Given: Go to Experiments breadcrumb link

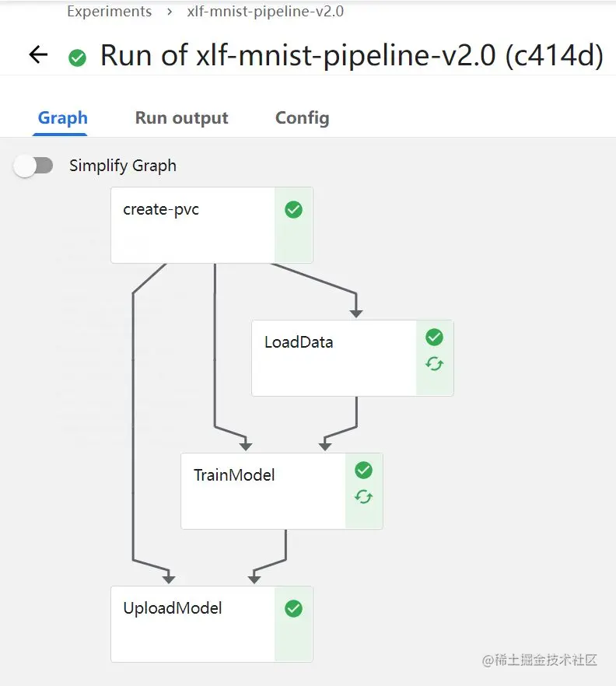Looking at the screenshot, I should pos(109,12).
